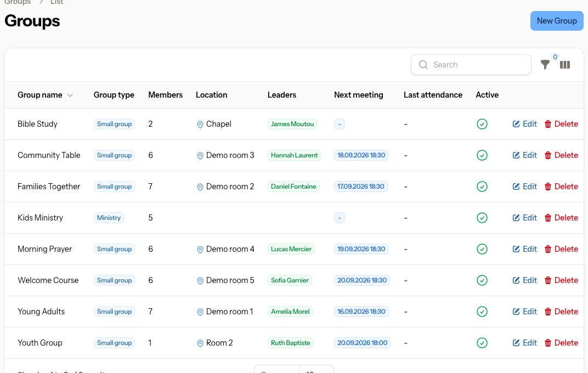This screenshot has width=588, height=373.
Task: Click active checkmark for Welcome Course
Action: [482, 280]
